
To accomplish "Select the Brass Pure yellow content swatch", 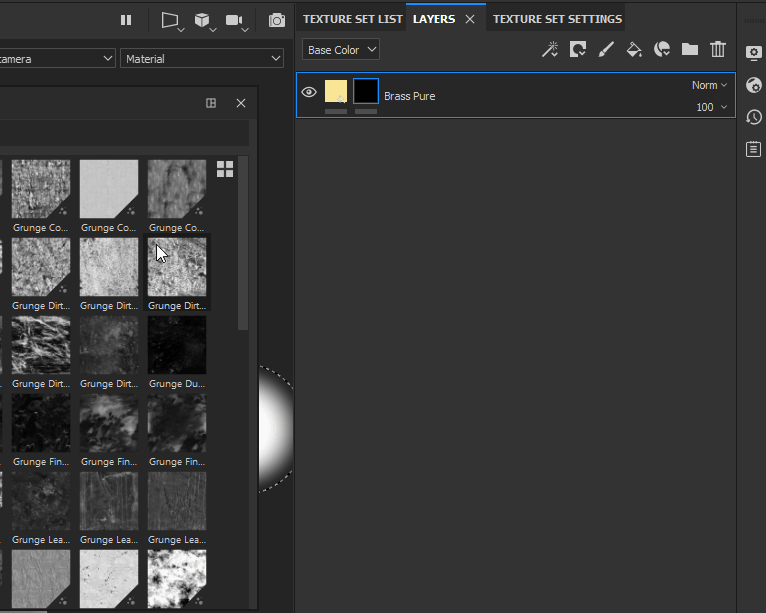I will tap(336, 91).
